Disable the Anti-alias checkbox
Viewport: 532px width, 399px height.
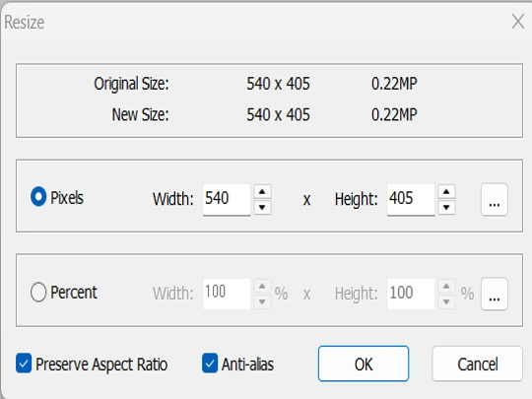[x=210, y=364]
